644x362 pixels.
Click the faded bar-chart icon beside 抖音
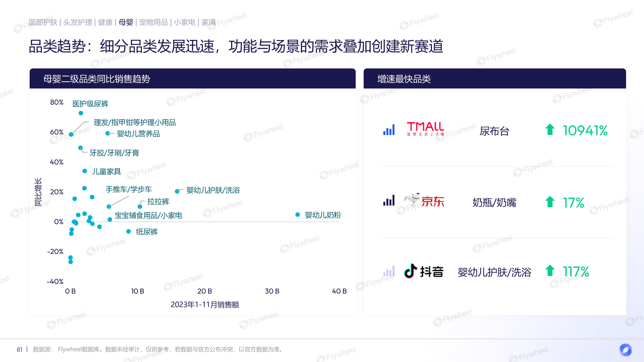(389, 271)
